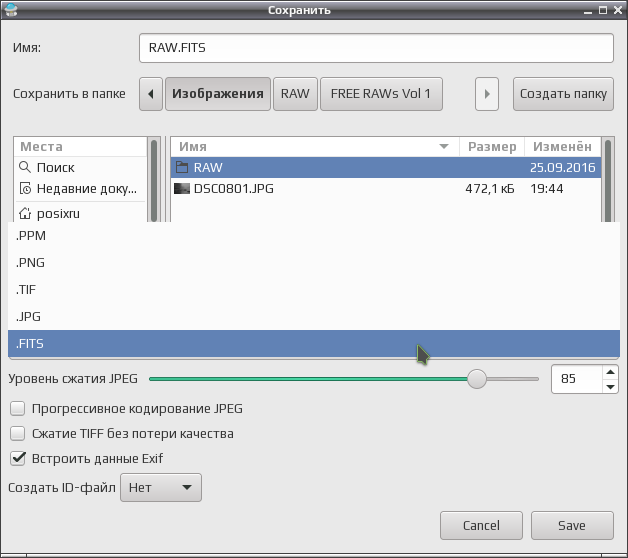Click the JPEG compression value field 85
This screenshot has height=558, width=628.
coord(577,379)
